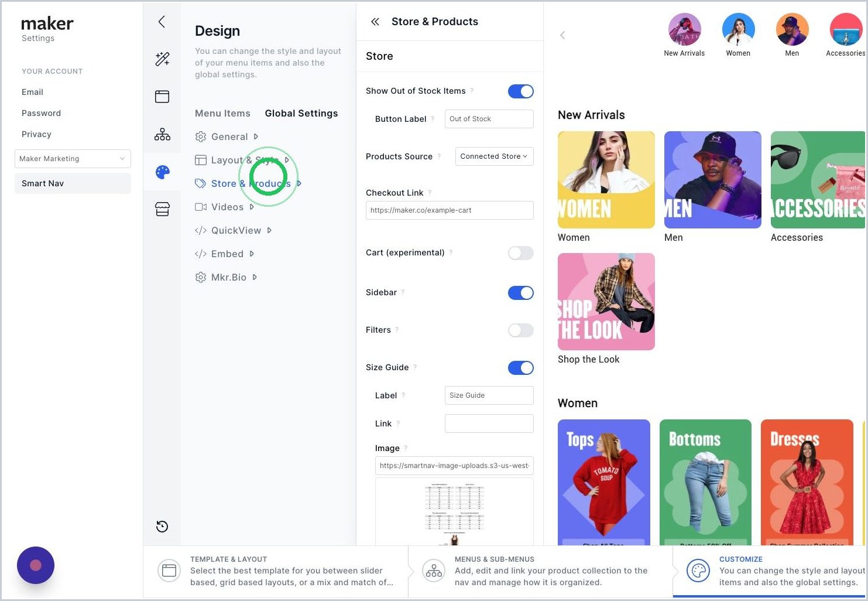This screenshot has width=868, height=601.
Task: Collapse the Store & Products panel
Action: coord(375,22)
